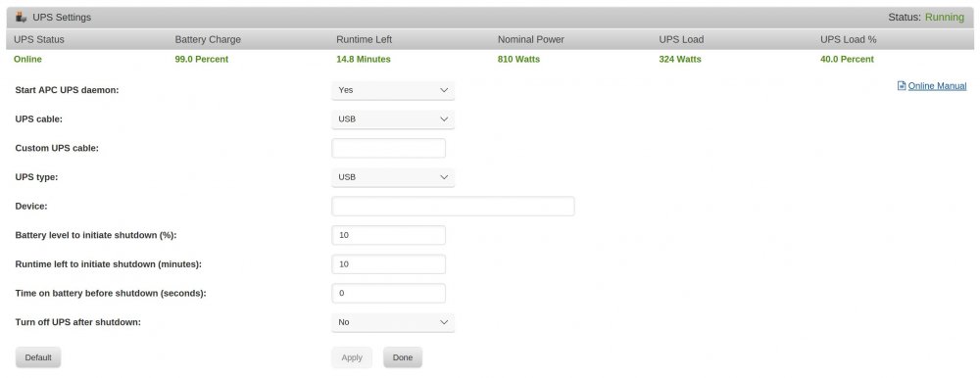The height and width of the screenshot is (378, 980).
Task: Click the 'UPS Load %' column header
Action: (848, 39)
